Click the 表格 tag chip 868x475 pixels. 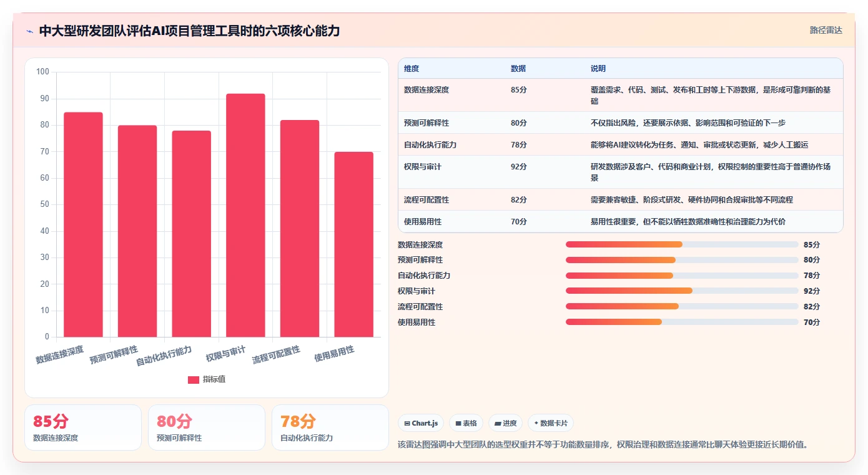pos(466,423)
